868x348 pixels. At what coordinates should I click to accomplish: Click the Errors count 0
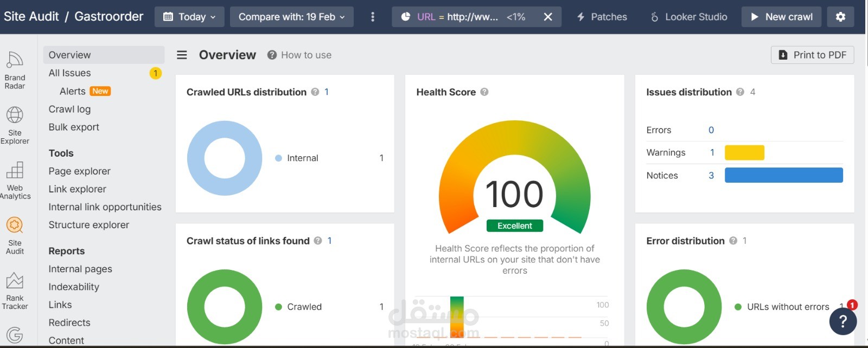(711, 130)
